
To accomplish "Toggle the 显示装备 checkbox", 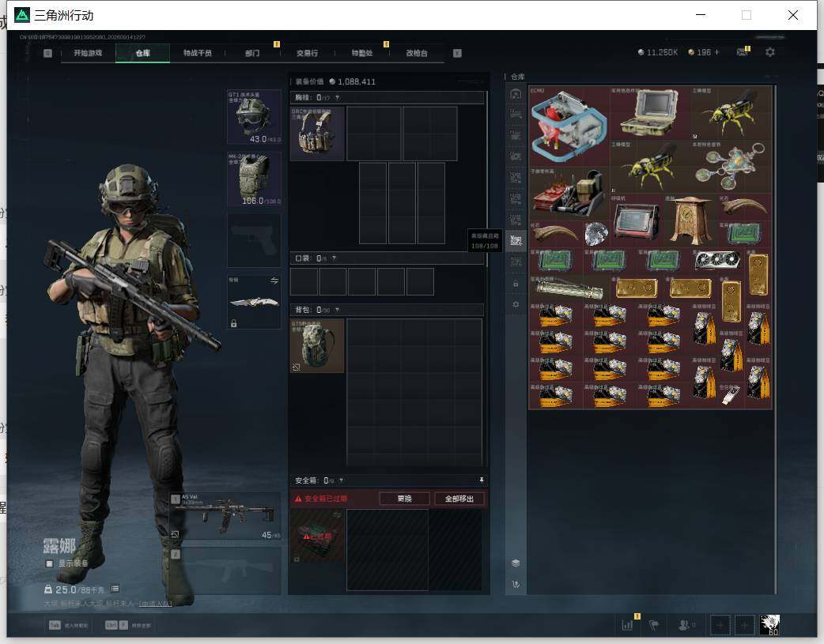I will 49,563.
